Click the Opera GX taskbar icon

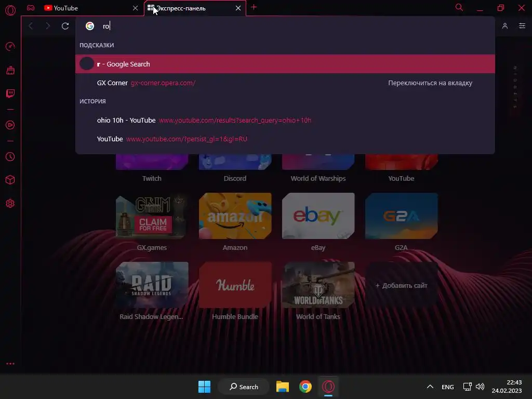[328, 387]
